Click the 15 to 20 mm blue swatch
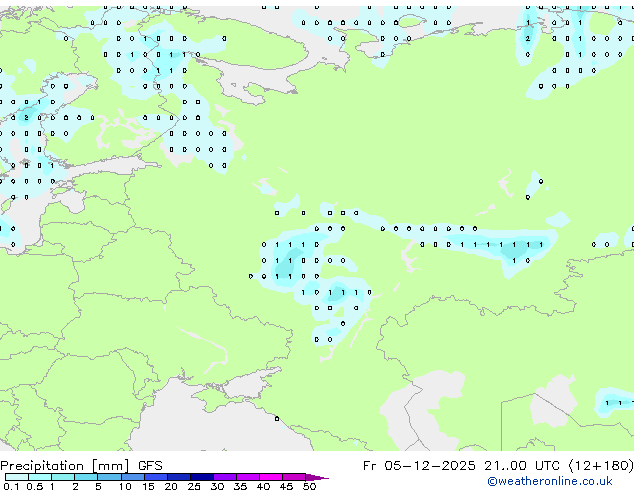634x490 pixels. pyautogui.click(x=156, y=477)
